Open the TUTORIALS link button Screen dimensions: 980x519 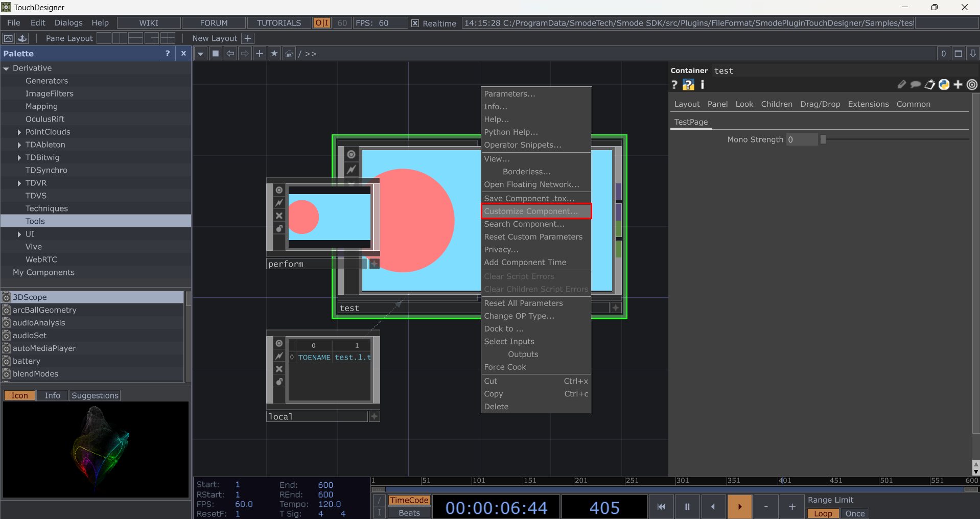(x=279, y=23)
